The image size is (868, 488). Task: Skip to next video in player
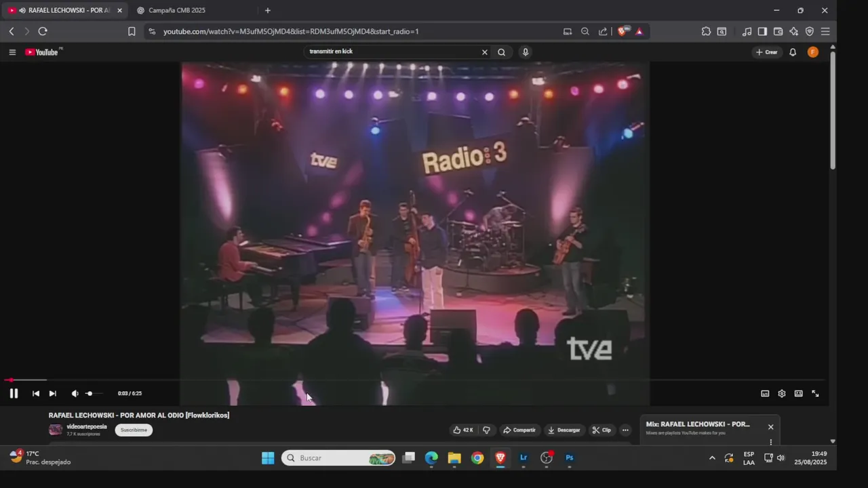click(53, 393)
